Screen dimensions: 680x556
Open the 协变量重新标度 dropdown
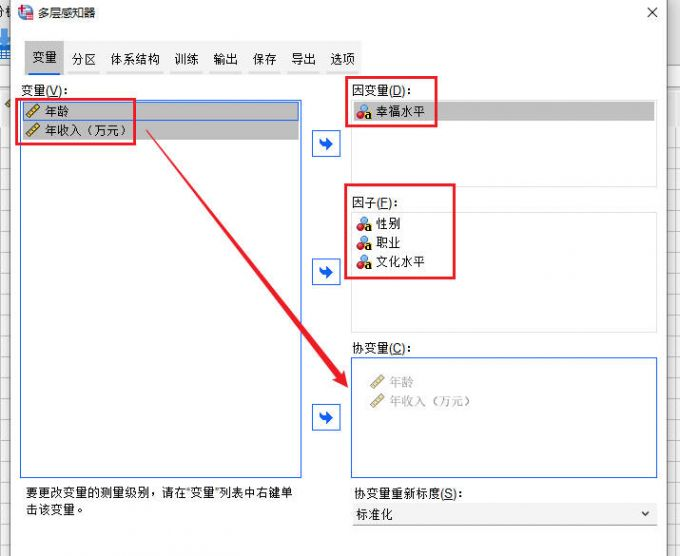tap(504, 514)
